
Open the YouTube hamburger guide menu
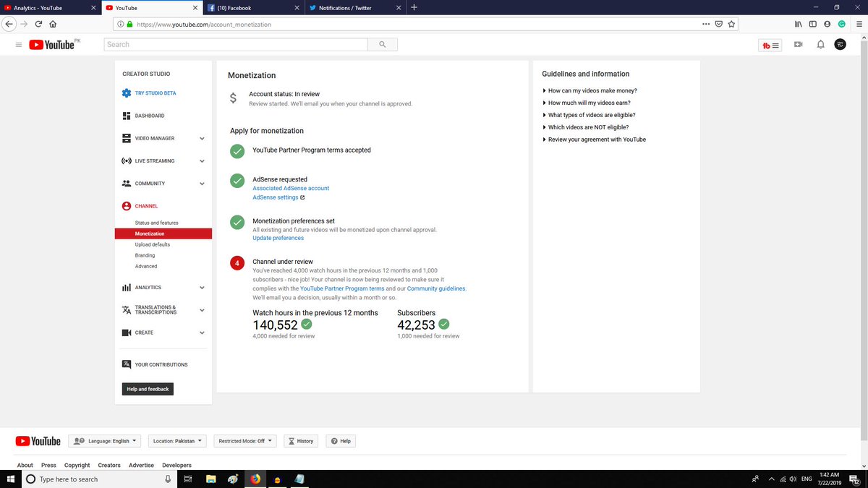coord(19,45)
